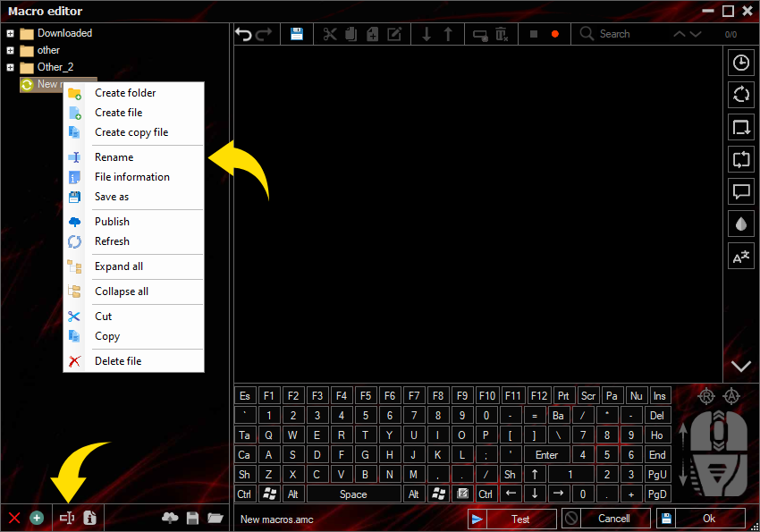Delete the macro with the red X icon

coord(13,518)
